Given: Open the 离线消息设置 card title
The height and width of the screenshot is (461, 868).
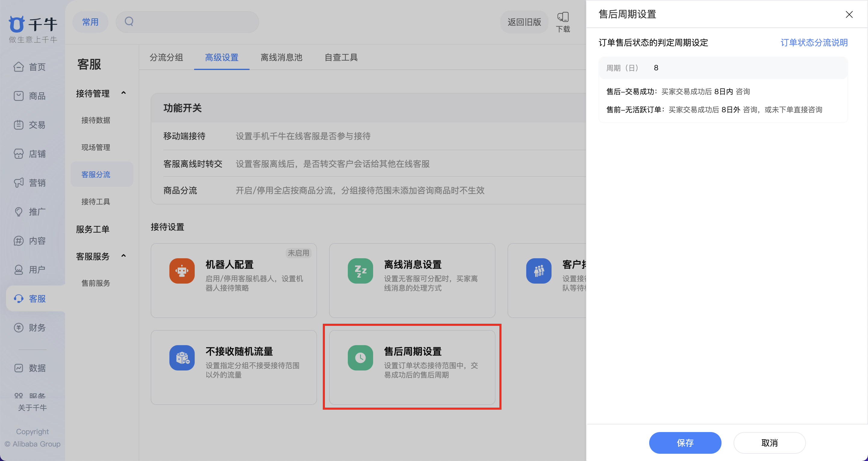Looking at the screenshot, I should [x=413, y=265].
